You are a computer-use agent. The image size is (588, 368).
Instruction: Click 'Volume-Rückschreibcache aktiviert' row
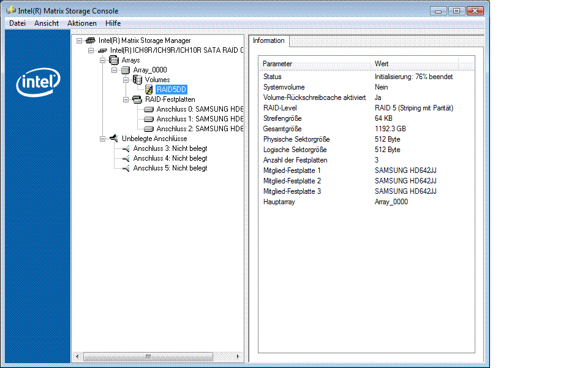click(x=314, y=98)
